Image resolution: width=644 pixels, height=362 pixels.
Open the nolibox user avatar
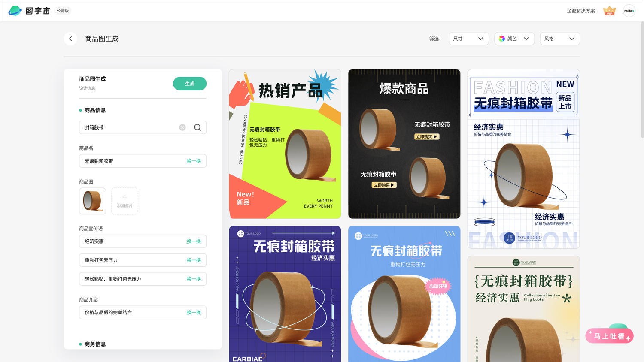(629, 11)
